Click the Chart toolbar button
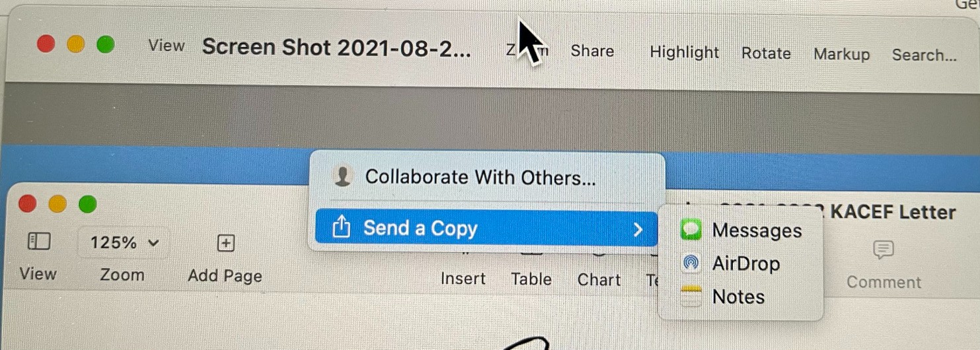This screenshot has width=980, height=350. pyautogui.click(x=599, y=279)
